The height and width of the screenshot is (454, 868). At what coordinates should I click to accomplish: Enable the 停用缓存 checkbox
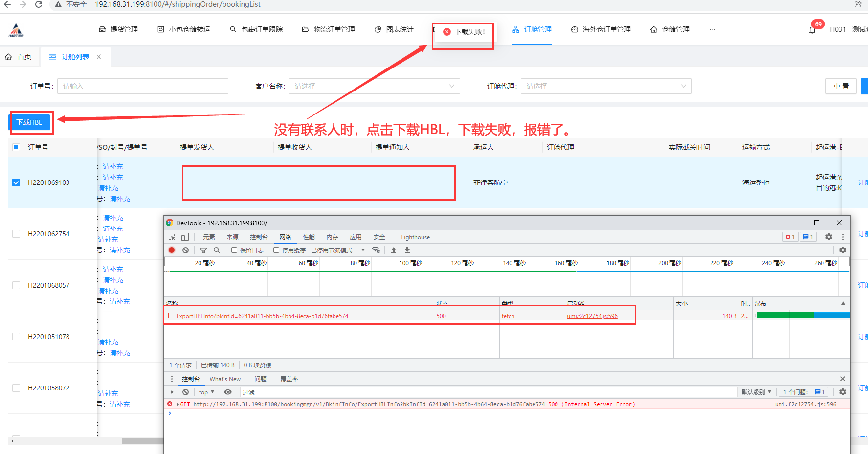pyautogui.click(x=276, y=250)
